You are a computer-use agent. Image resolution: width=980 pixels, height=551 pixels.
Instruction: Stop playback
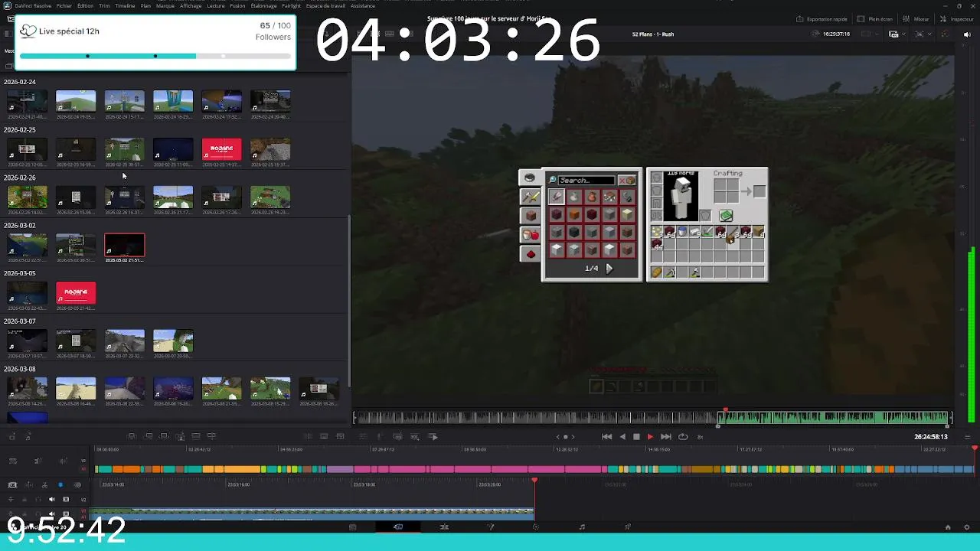636,437
